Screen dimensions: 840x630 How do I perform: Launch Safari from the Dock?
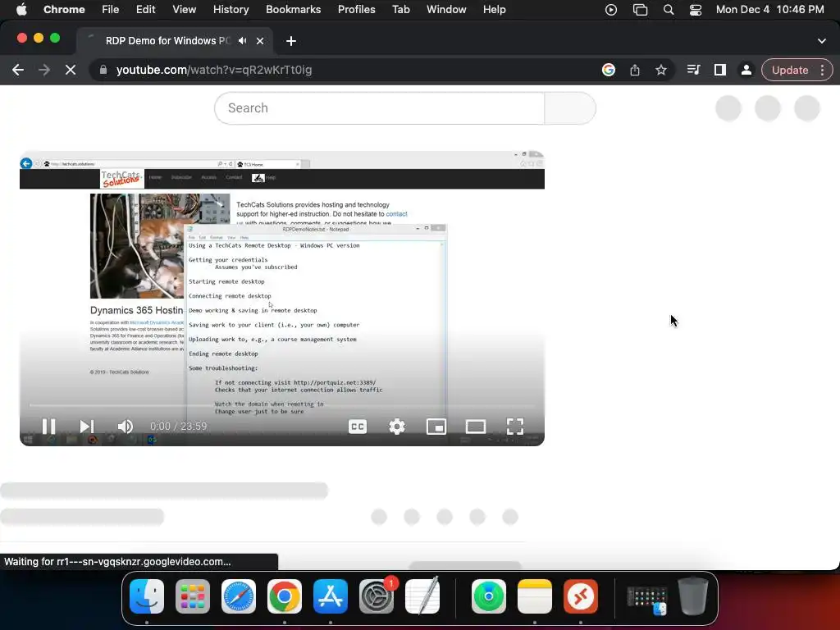click(x=239, y=596)
